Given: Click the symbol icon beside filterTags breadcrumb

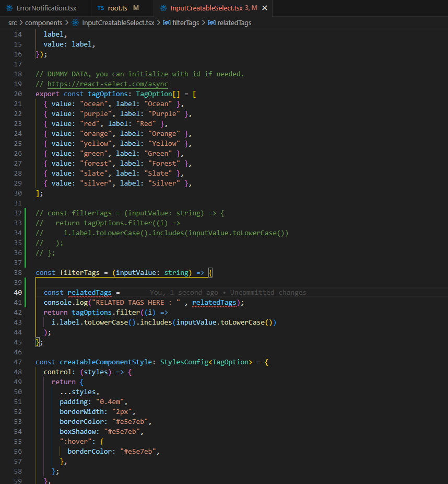Looking at the screenshot, I should (x=167, y=23).
